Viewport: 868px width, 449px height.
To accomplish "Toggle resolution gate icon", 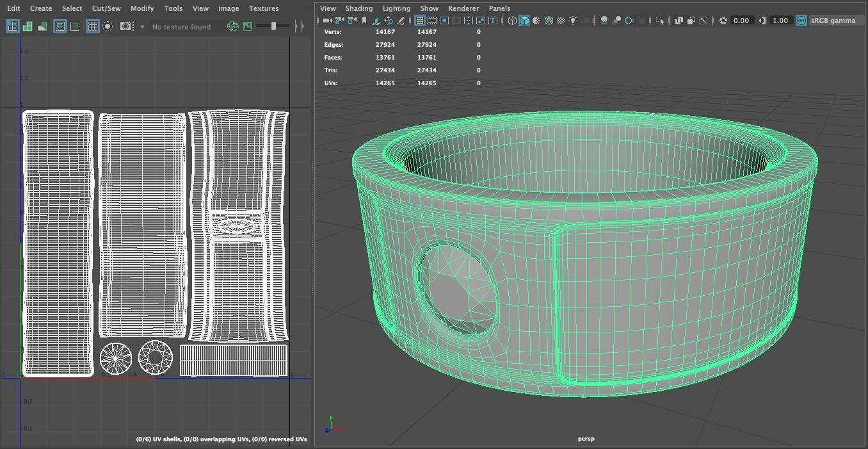I will point(444,20).
